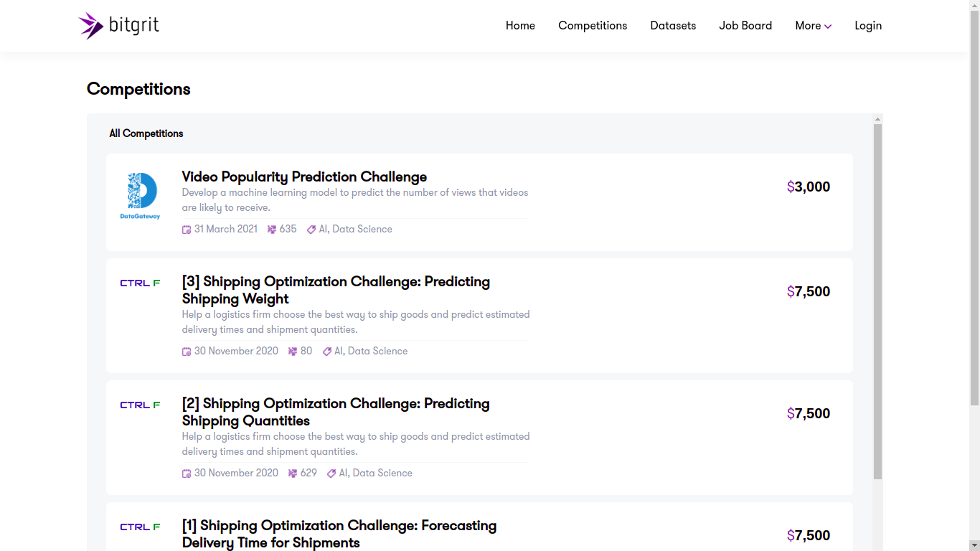Click the DataGateway logo thumbnail
980x551 pixels.
(141, 196)
